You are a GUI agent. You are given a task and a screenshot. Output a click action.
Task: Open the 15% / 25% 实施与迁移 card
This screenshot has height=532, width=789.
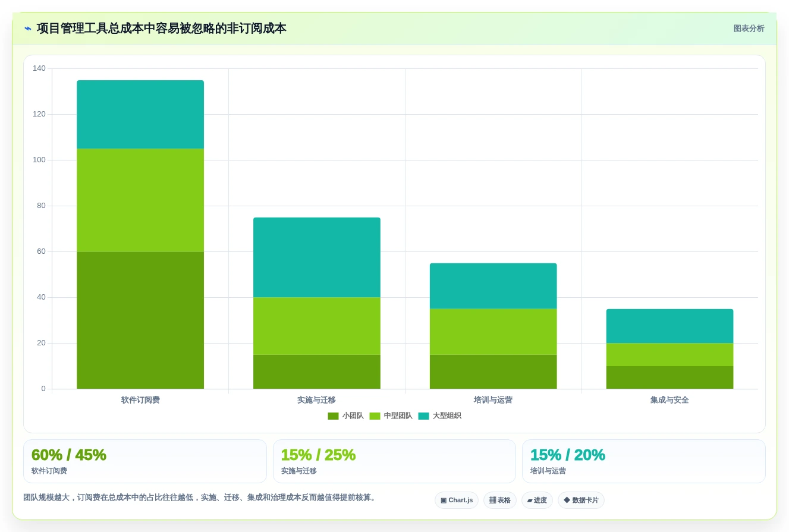pos(394,461)
